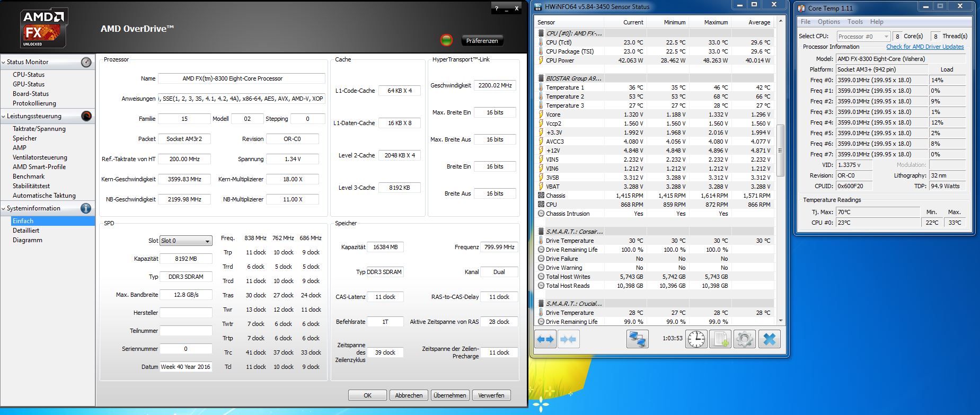The height and width of the screenshot is (415, 980).
Task: Open Select CPU Processor #0 dropdown in Core Temp
Action: click(863, 36)
